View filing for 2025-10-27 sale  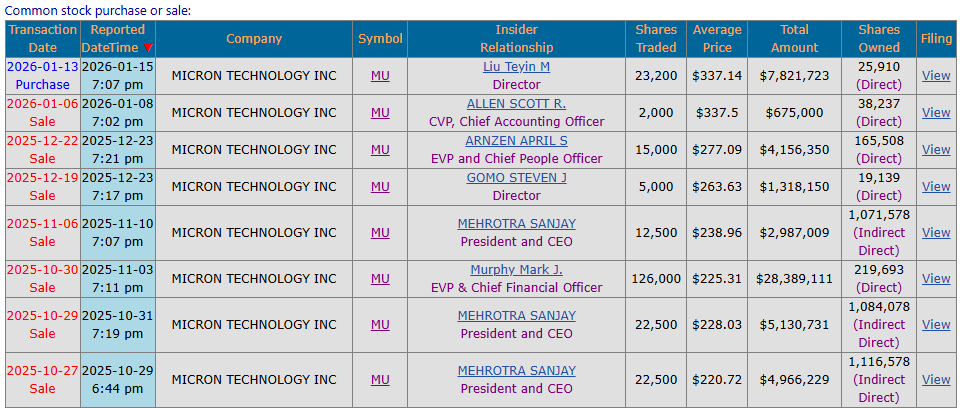[936, 380]
